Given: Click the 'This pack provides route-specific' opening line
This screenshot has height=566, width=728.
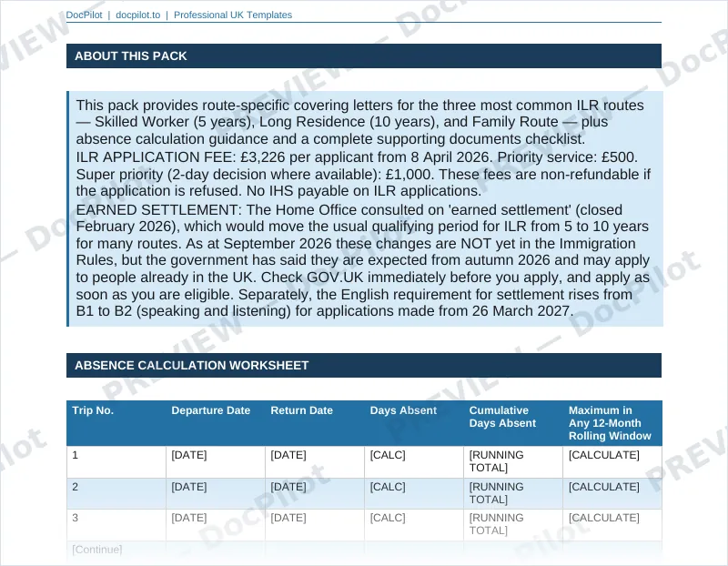Looking at the screenshot, I should (x=359, y=106).
